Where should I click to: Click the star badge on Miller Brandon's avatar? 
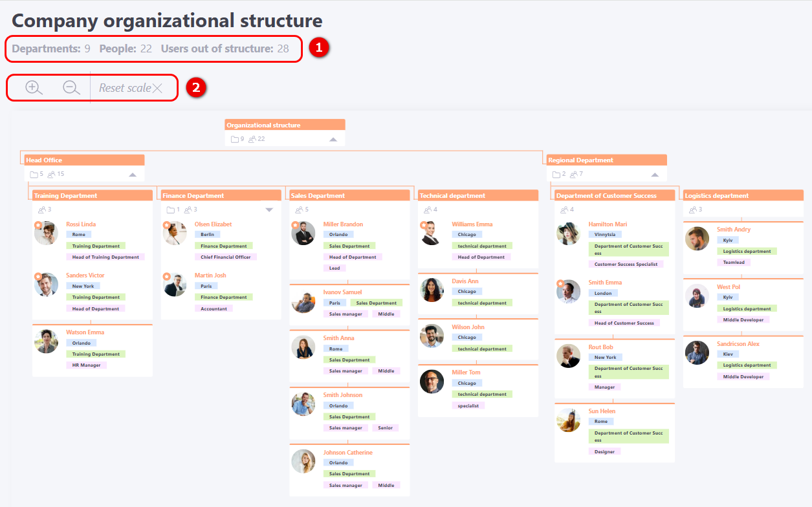pyautogui.click(x=295, y=225)
